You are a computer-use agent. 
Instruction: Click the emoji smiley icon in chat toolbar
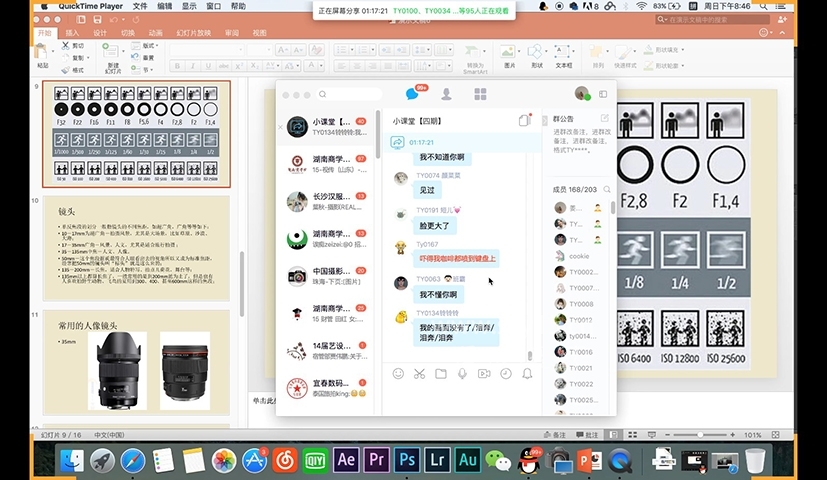click(x=398, y=374)
